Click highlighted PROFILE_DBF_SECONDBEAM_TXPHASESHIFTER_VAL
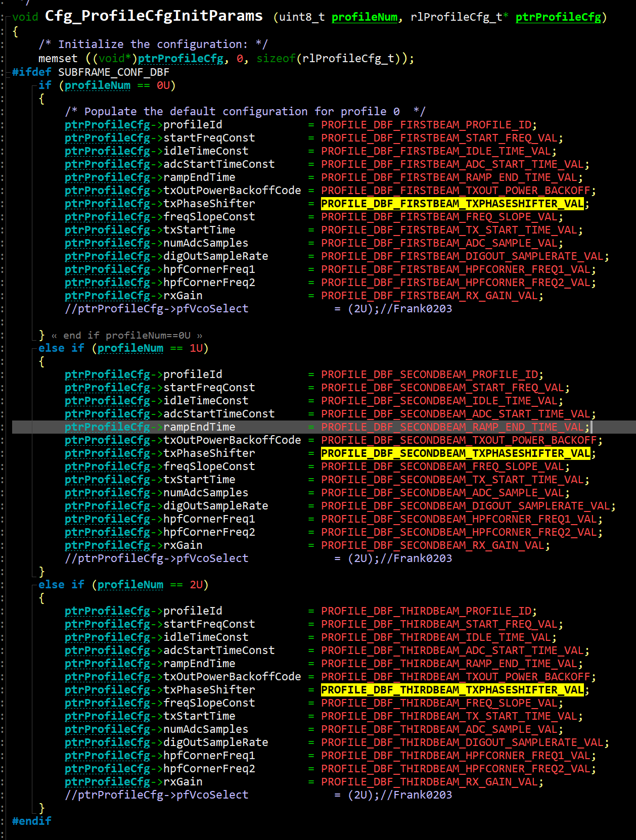636x840 pixels. pos(456,453)
